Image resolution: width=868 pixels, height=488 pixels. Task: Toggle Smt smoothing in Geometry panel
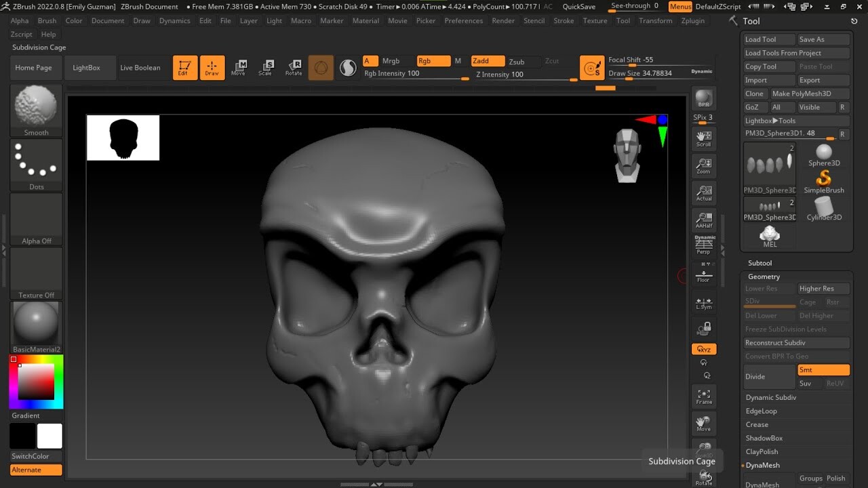tap(823, 369)
